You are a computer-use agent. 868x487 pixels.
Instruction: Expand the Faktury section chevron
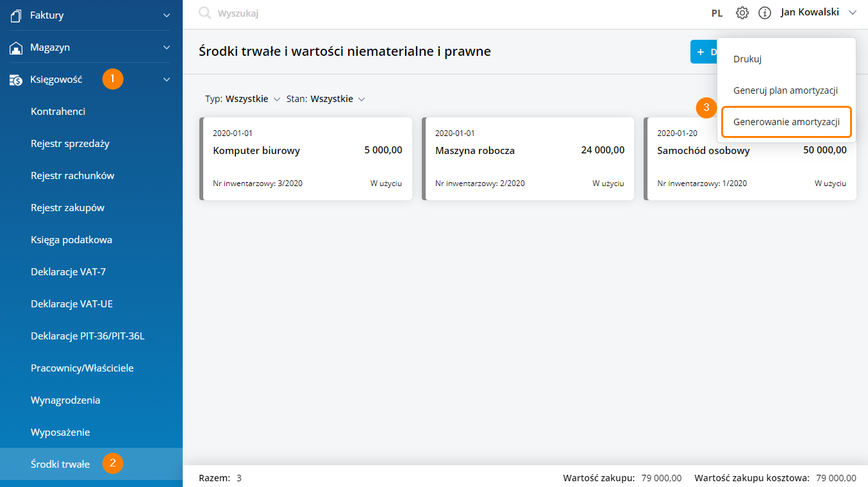point(167,15)
